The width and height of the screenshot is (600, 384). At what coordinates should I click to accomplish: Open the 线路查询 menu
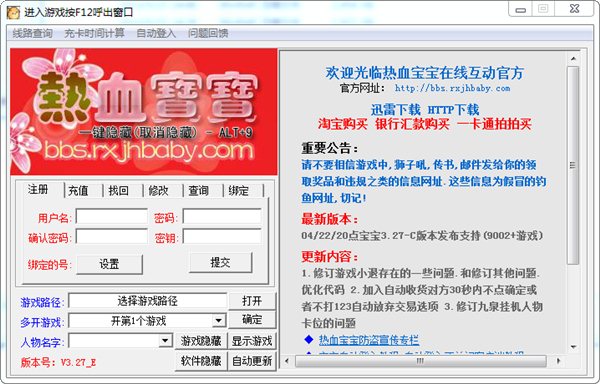click(33, 33)
